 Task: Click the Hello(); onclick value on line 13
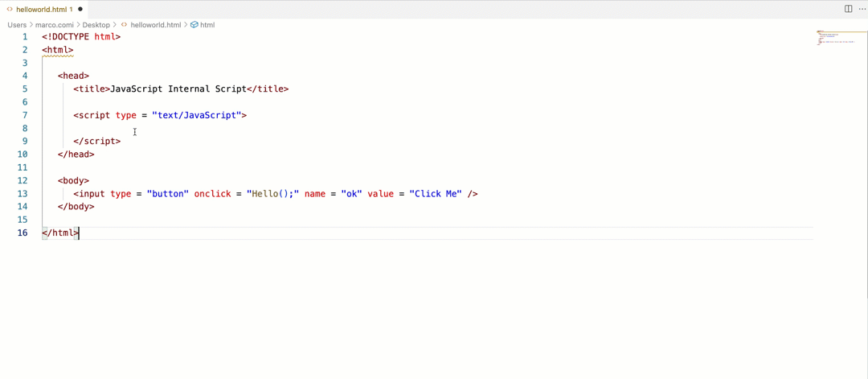tap(273, 194)
